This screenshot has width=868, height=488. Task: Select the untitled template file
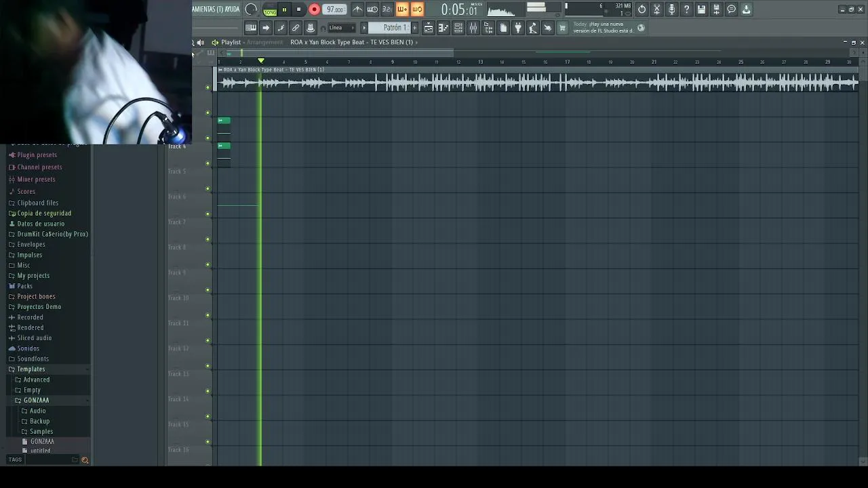pyautogui.click(x=40, y=451)
